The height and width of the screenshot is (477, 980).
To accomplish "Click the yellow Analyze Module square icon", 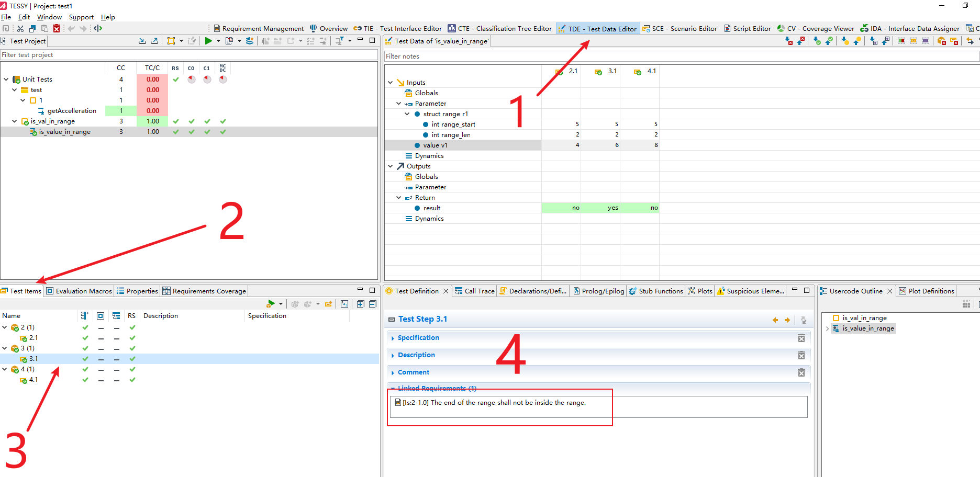I will click(171, 41).
